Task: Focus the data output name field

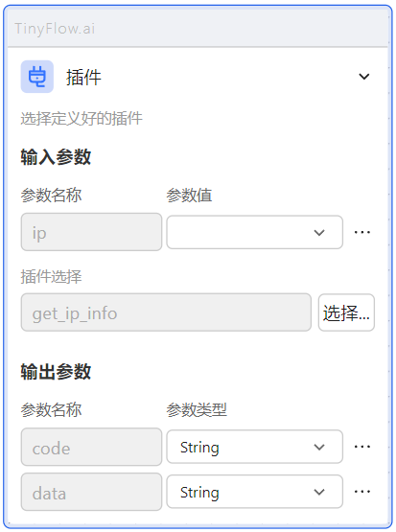Action: 91,492
